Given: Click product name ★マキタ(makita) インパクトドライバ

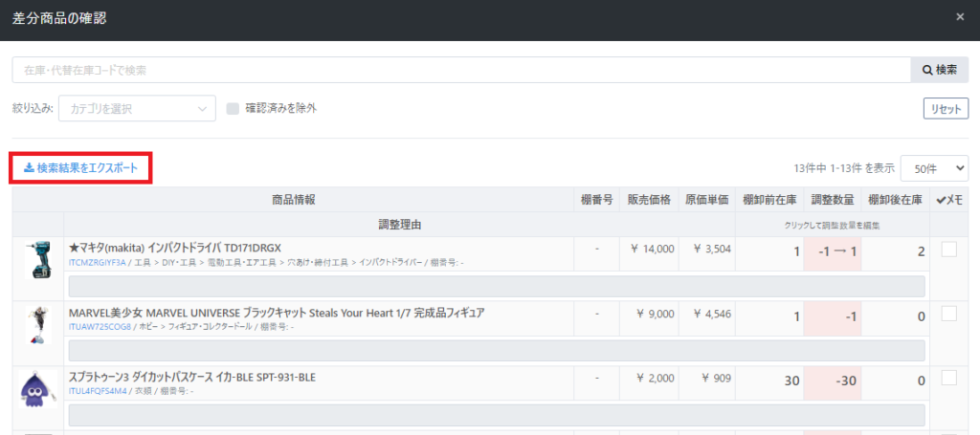Looking at the screenshot, I should 175,248.
